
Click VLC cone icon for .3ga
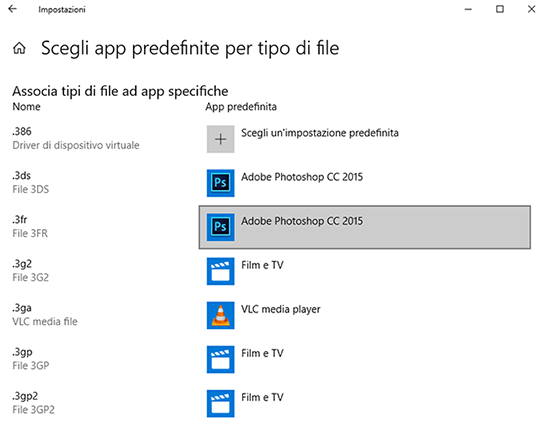tap(221, 315)
